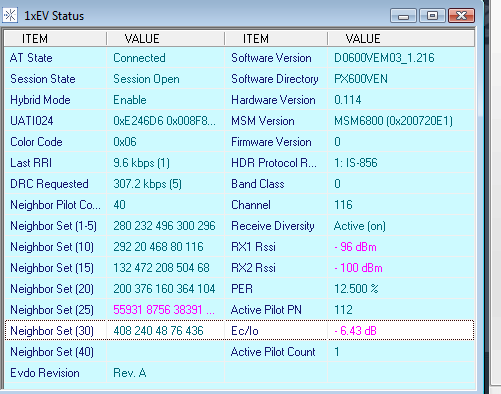Screen dimensions: 501x394
Task: Select the UATI024 label
Action: click(x=32, y=121)
